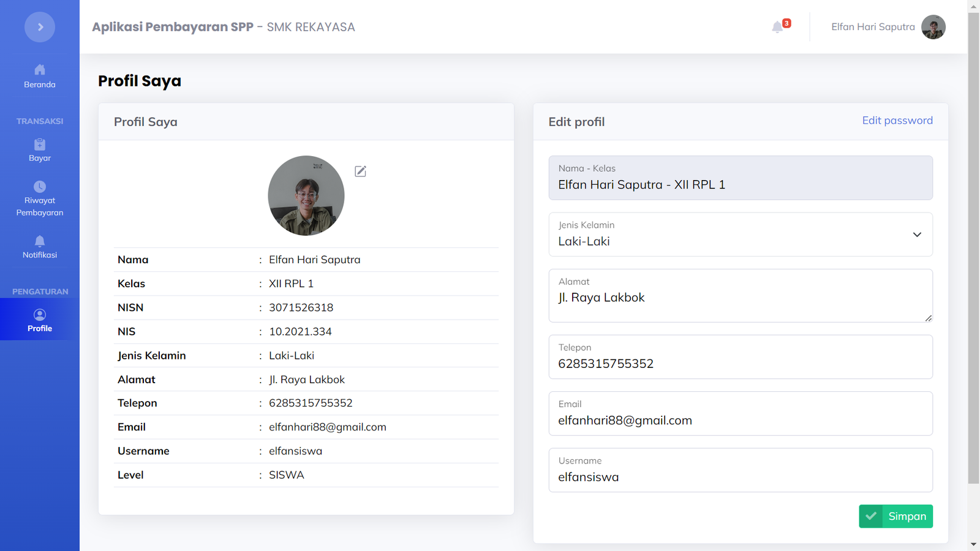Select the Profile user icon in sidebar
Viewport: 980px width, 551px height.
40,315
